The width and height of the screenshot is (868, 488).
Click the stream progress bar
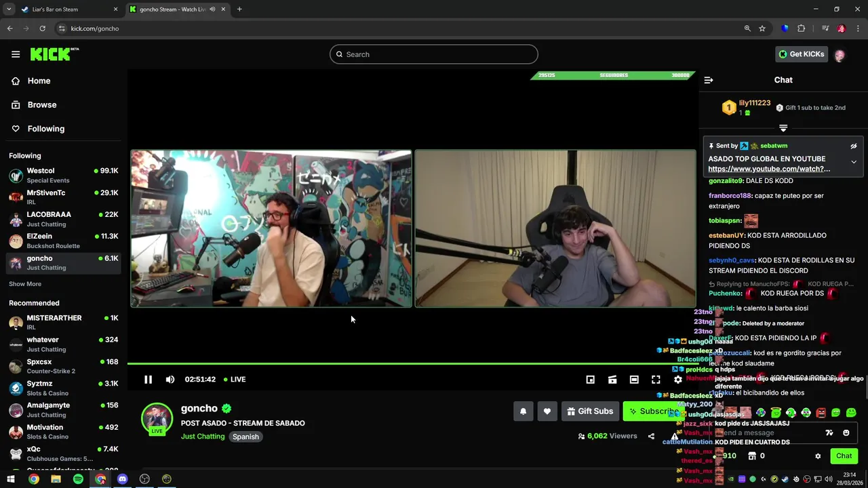point(412,364)
